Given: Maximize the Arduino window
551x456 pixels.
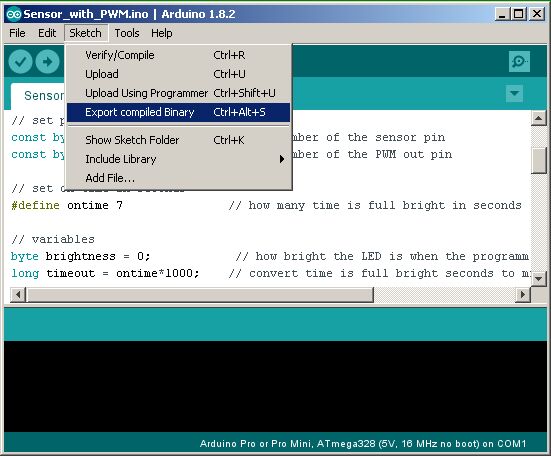Looking at the screenshot, I should click(519, 14).
